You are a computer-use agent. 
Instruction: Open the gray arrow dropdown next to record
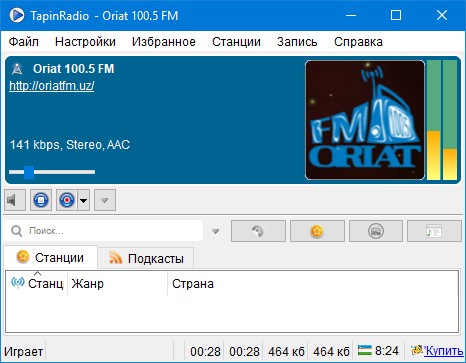[x=105, y=200]
